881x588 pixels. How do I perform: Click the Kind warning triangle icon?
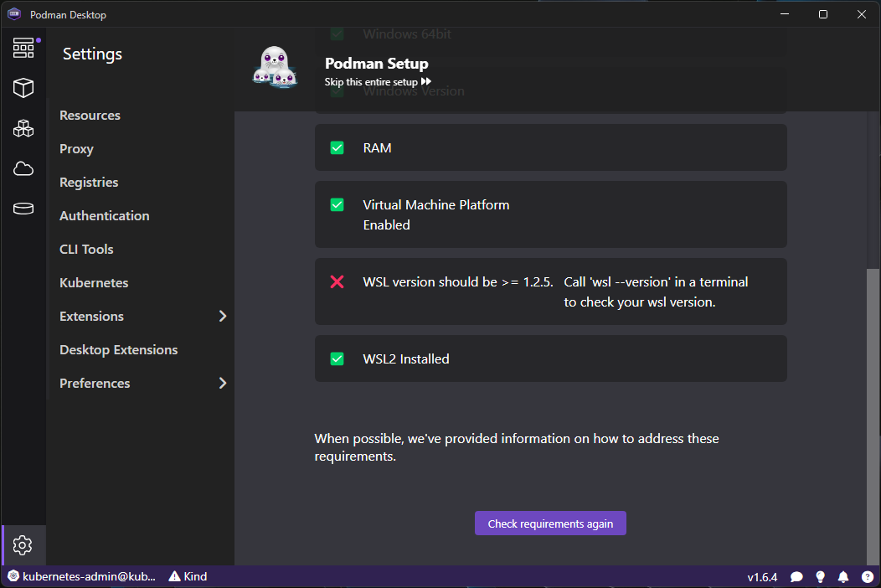tap(175, 576)
